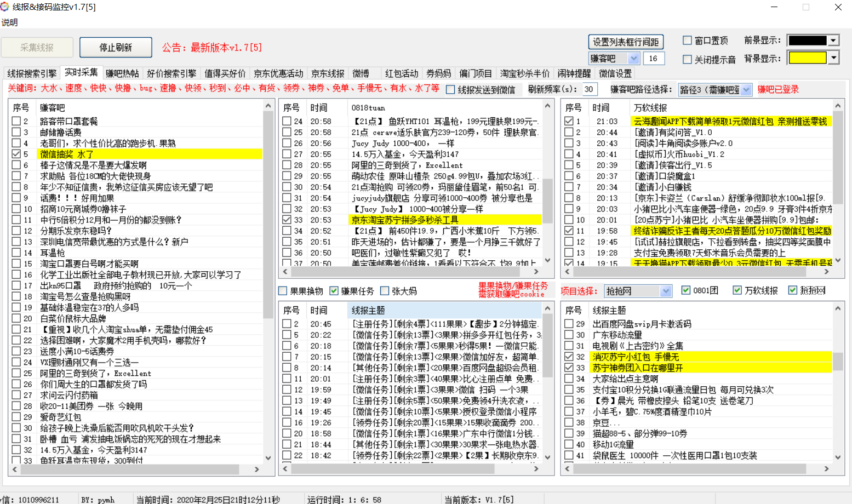Uncheck 万软线报 row 1 云海趣闻APP checkbox
The image size is (852, 504).
click(569, 121)
